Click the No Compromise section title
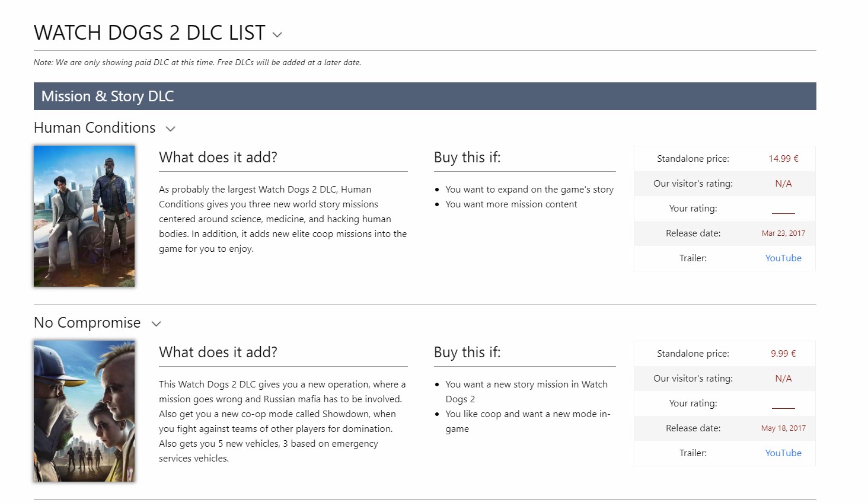The image size is (868, 503). pyautogui.click(x=87, y=323)
